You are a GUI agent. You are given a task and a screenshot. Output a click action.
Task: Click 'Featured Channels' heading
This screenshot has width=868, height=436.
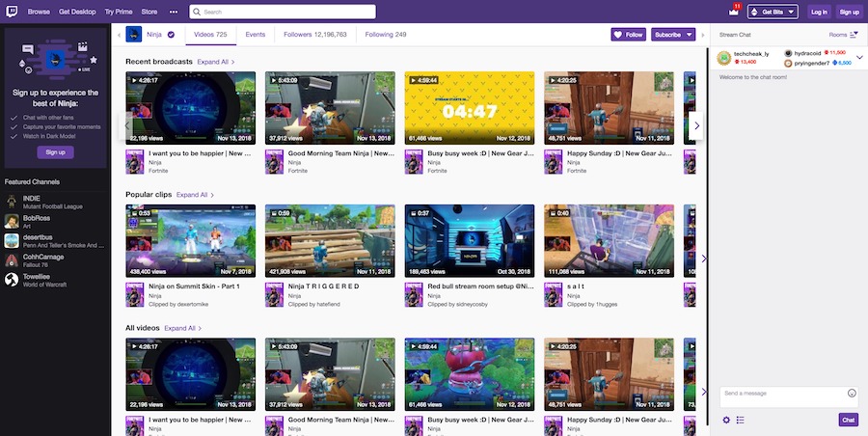[x=32, y=181]
